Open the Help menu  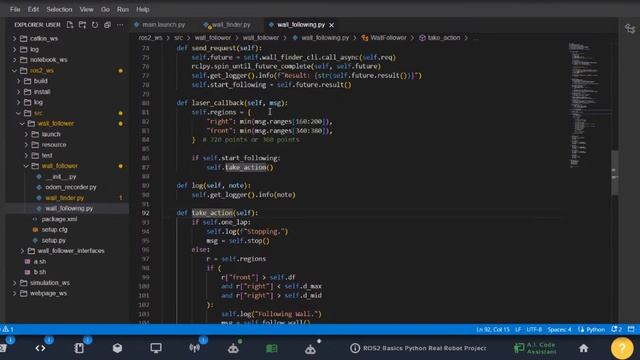[x=142, y=9]
